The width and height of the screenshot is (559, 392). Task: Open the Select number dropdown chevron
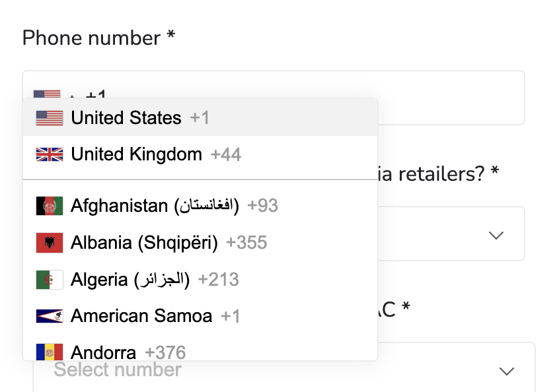tap(507, 372)
